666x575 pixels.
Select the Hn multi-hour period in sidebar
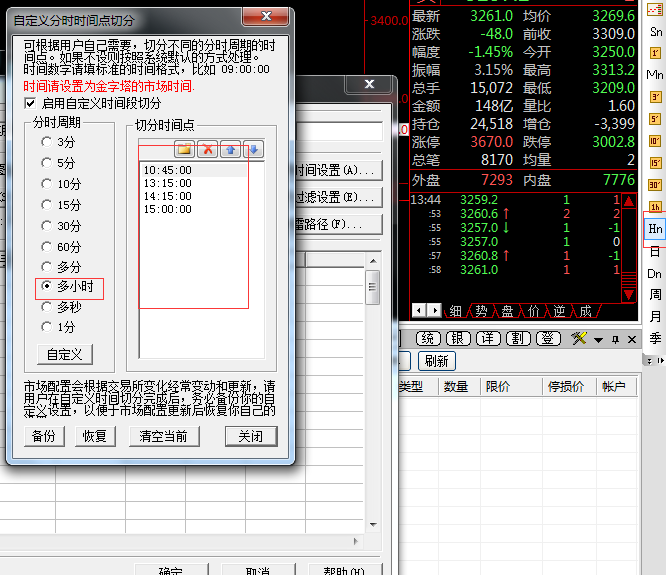655,229
